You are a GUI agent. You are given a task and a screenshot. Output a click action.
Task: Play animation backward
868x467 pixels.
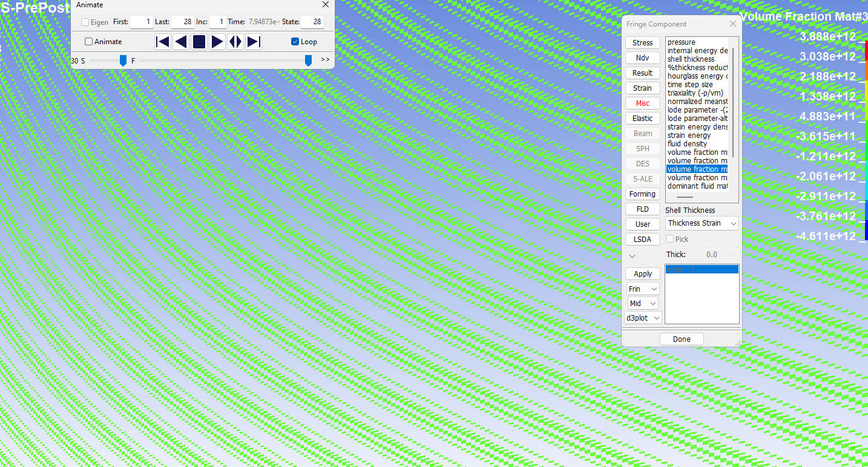pos(180,42)
